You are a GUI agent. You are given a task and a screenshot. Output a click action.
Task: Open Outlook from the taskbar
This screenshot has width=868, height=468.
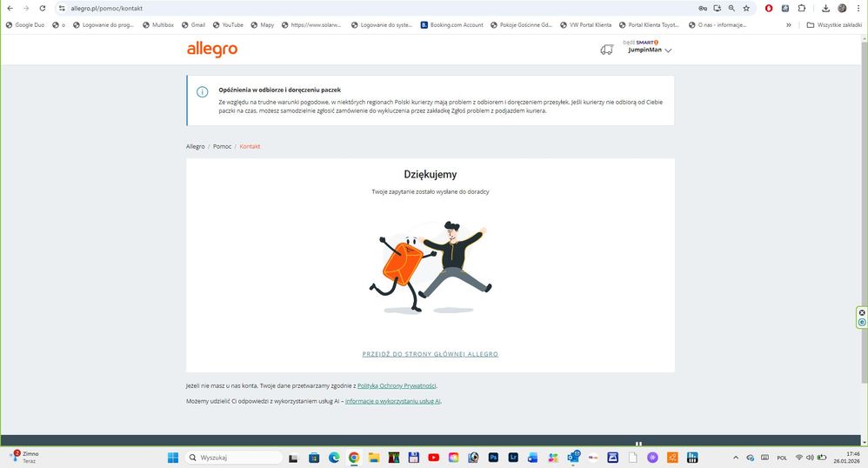[573, 458]
